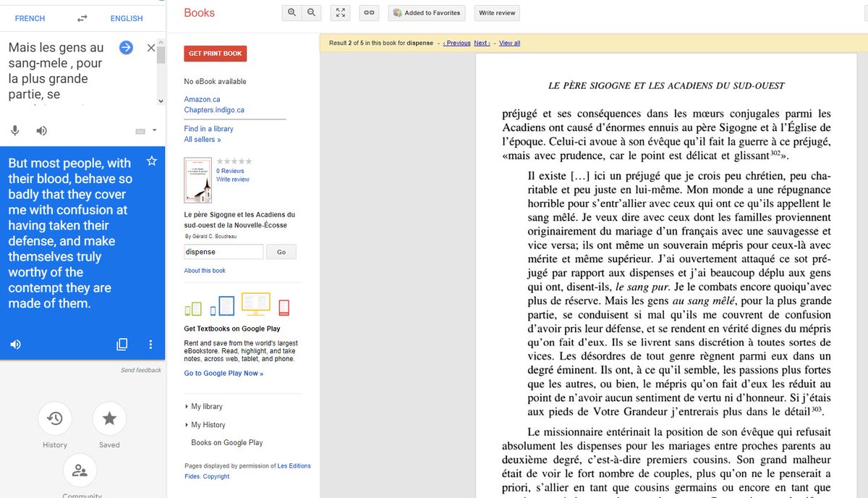Swap French and English languages
This screenshot has width=868, height=498.
click(82, 18)
